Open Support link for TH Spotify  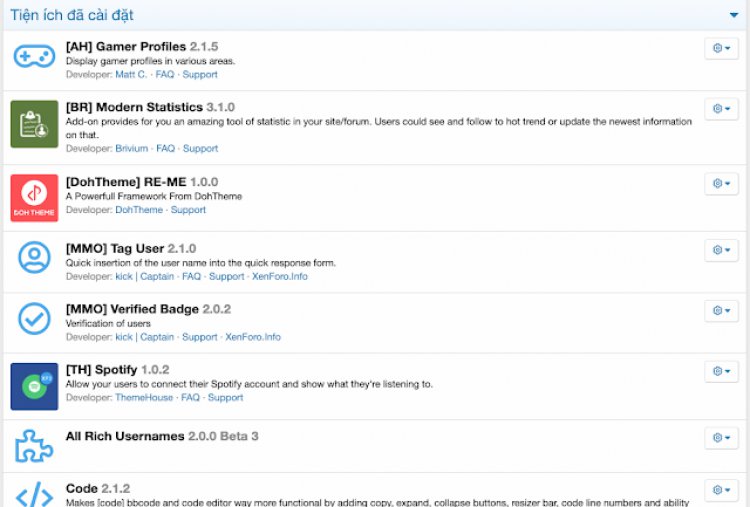tap(225, 398)
